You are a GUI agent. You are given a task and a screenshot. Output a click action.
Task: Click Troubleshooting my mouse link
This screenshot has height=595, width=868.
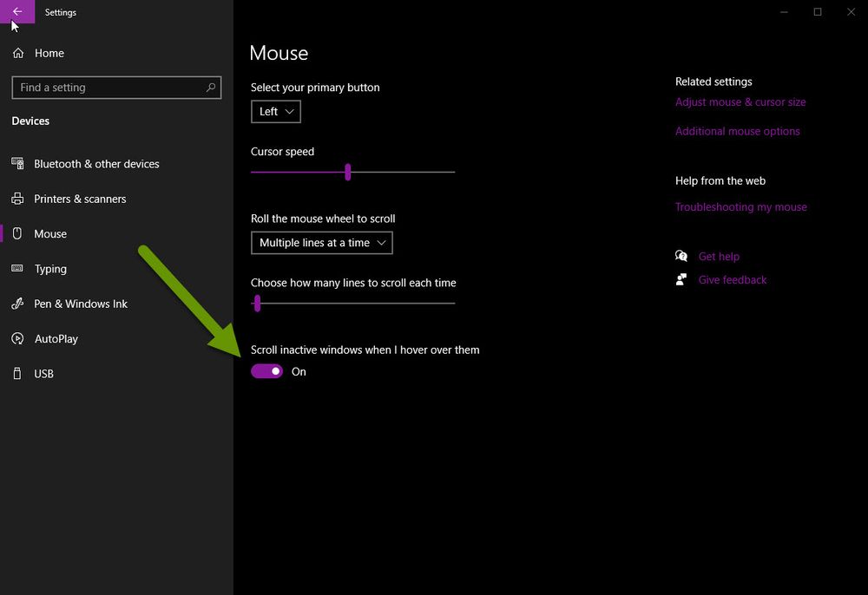[x=740, y=206]
